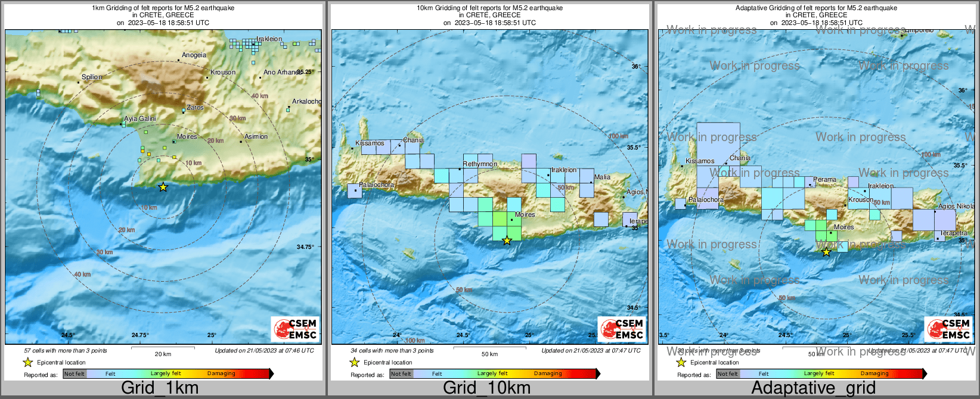
Task: Click the epicenter star on the adaptive grid map
Action: point(826,252)
